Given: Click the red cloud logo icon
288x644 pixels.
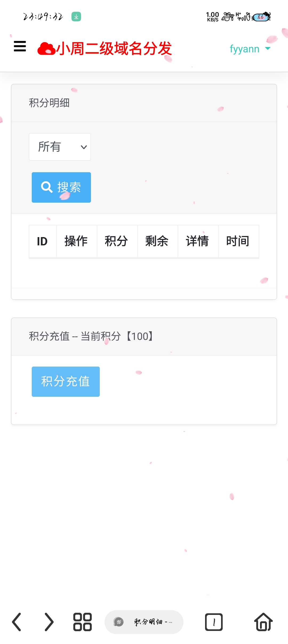Looking at the screenshot, I should (x=46, y=49).
